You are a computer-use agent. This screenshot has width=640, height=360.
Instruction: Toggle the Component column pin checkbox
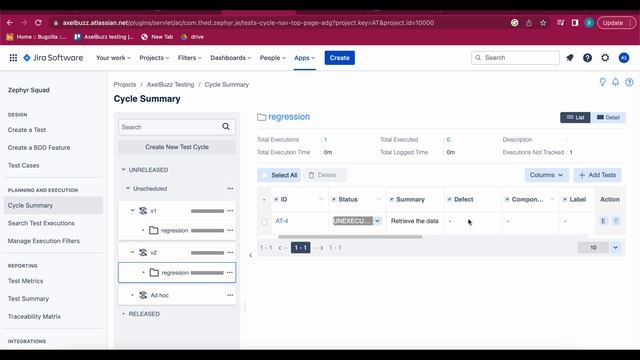click(507, 199)
